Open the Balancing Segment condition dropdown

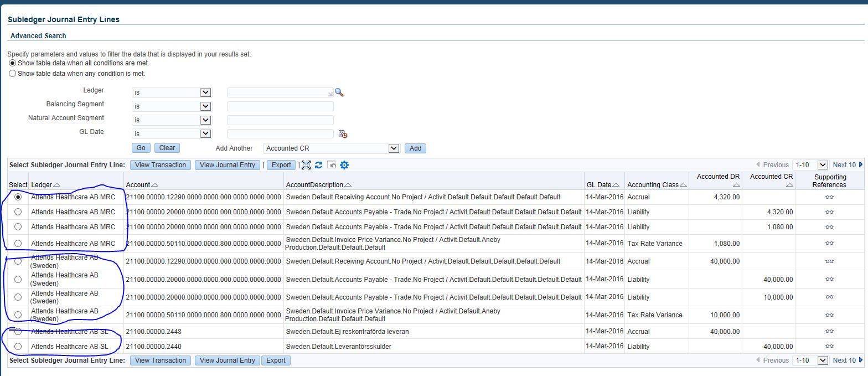[172, 106]
